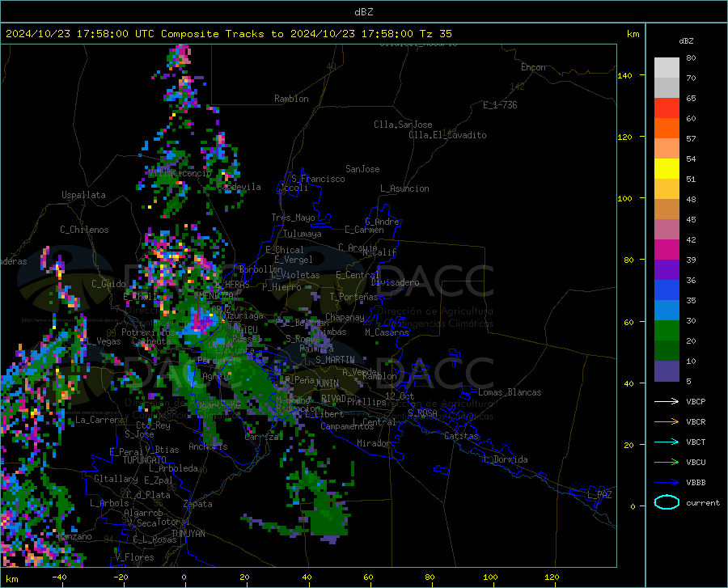Pick the bright green 20–30 dBZ swatch
This screenshot has height=588, width=728.
click(667, 331)
